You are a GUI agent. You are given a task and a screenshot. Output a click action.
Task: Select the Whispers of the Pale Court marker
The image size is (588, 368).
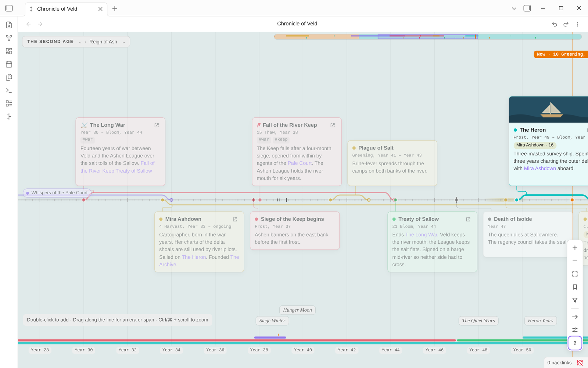tap(57, 193)
